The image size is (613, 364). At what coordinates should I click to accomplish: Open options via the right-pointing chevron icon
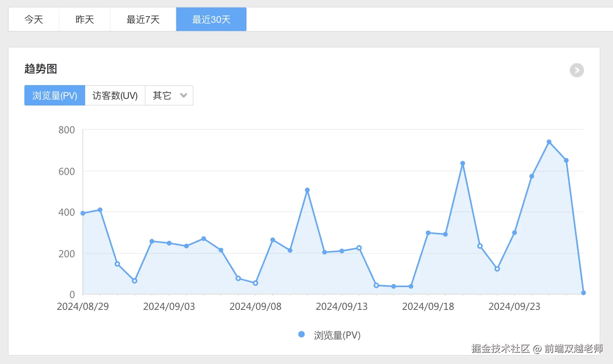tap(577, 70)
